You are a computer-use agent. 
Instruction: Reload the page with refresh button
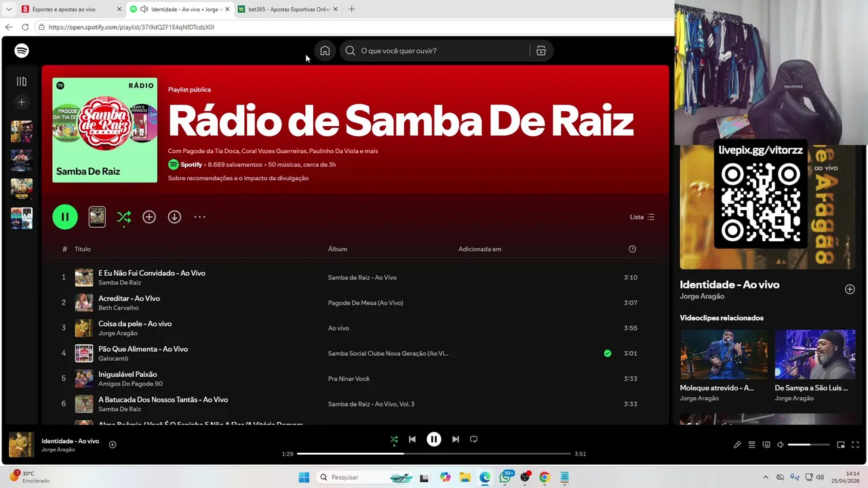[x=25, y=27]
